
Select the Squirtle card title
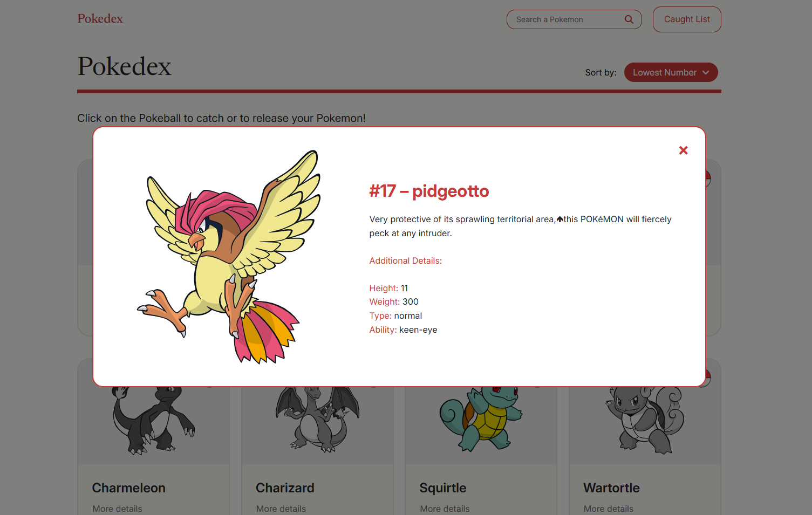[442, 488]
